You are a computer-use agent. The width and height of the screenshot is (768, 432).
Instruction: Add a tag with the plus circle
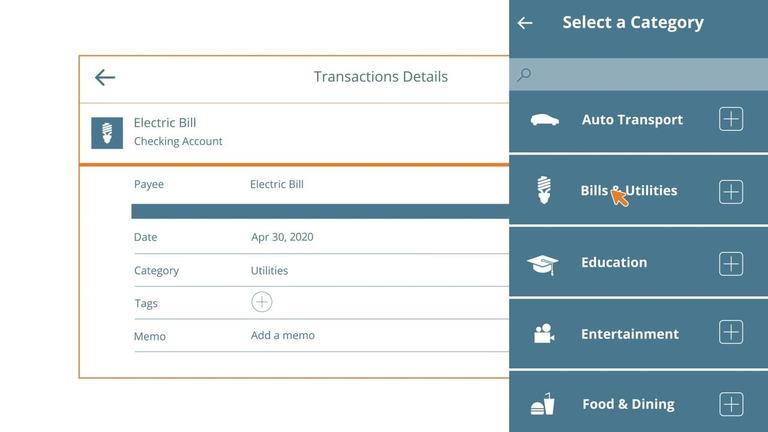pos(262,302)
